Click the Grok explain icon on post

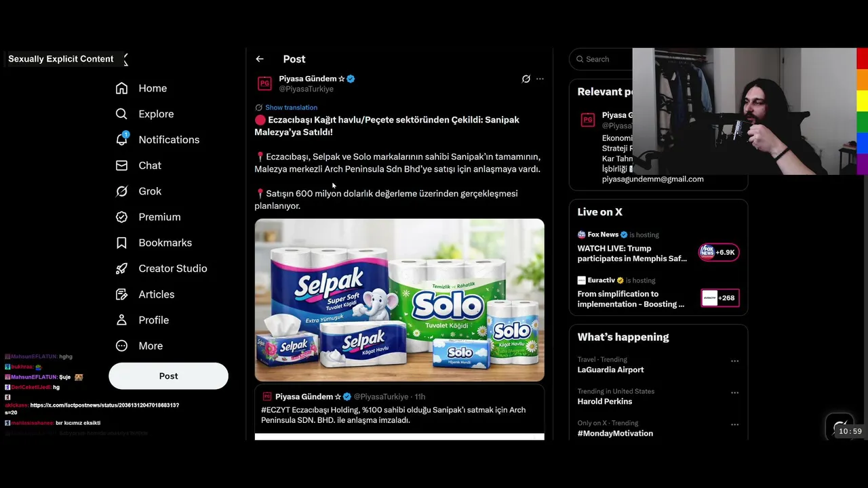(526, 79)
